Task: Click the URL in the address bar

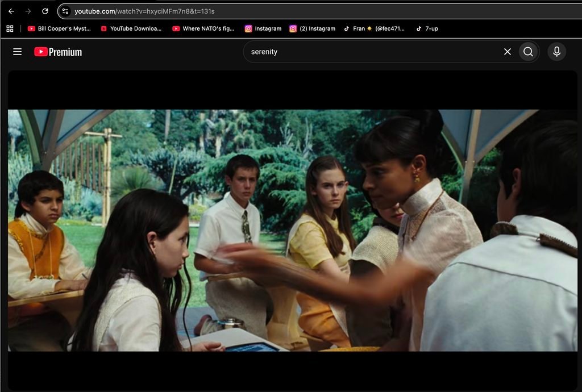Action: coord(144,11)
